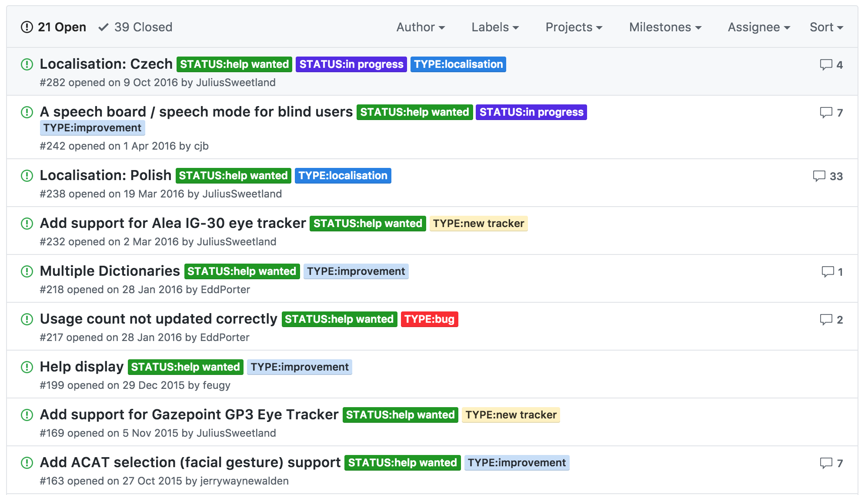Click open-issue icon beside Alea IG-30 issue
The image size is (868, 495).
pos(27,224)
